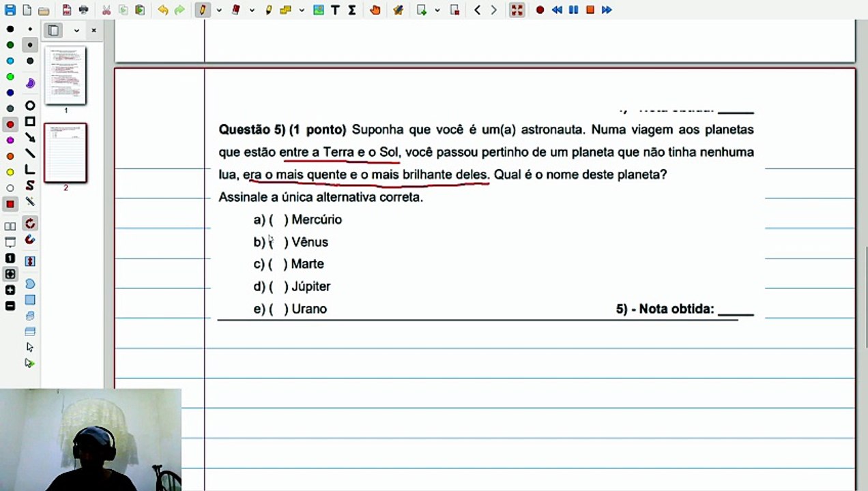Open a file via the folder icon
868x491 pixels.
click(x=44, y=10)
